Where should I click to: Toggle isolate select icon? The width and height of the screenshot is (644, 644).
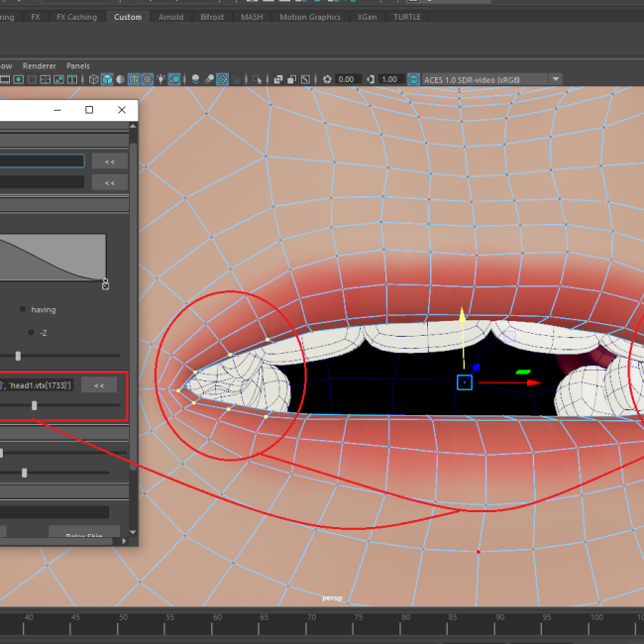(x=258, y=79)
